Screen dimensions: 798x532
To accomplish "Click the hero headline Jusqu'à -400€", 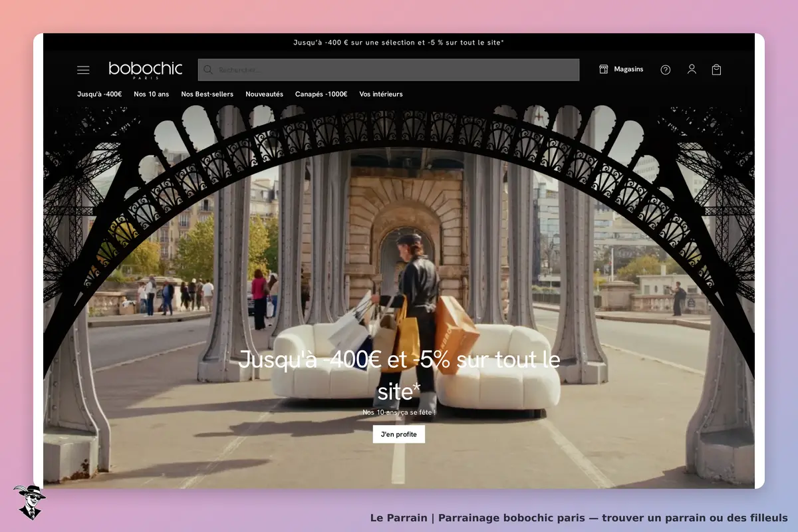I will coord(399,375).
